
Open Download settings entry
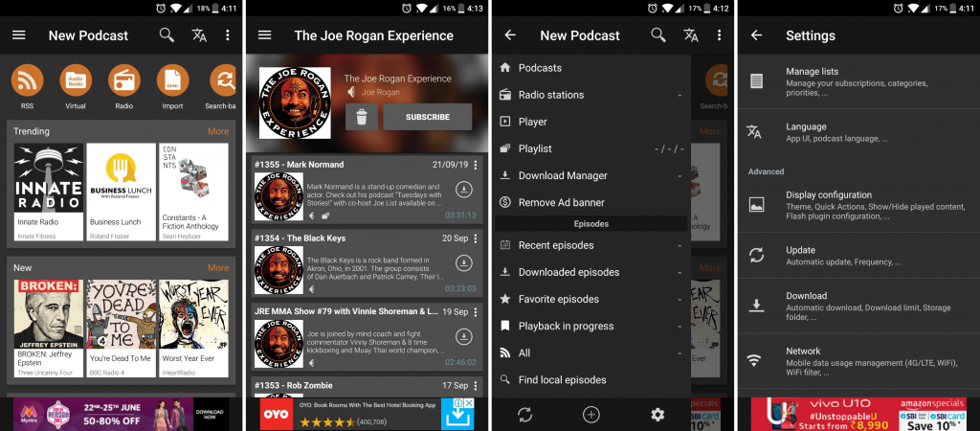858,306
